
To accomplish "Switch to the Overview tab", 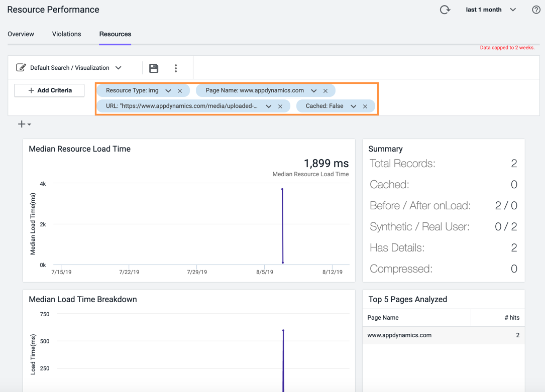I will pos(21,34).
